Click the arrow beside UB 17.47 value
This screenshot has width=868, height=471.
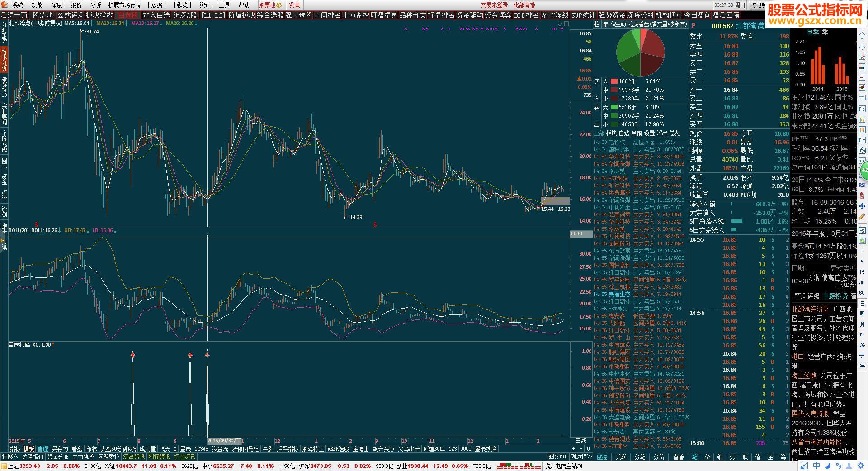88,231
